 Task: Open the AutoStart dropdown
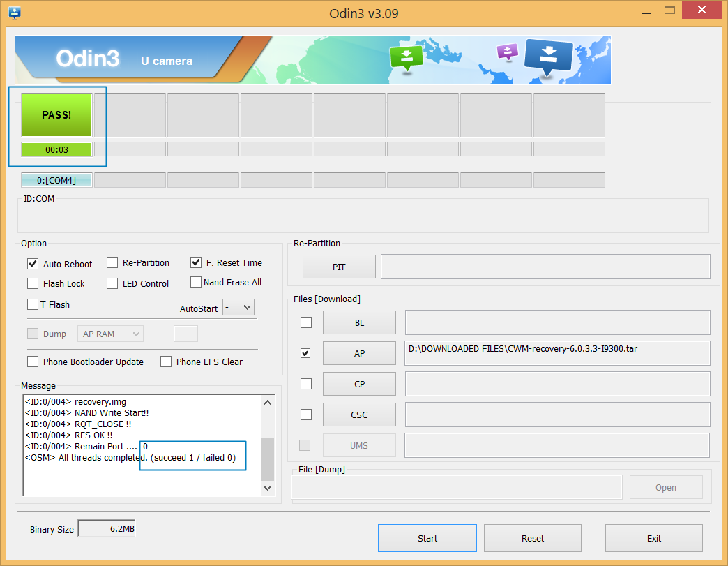tap(238, 307)
